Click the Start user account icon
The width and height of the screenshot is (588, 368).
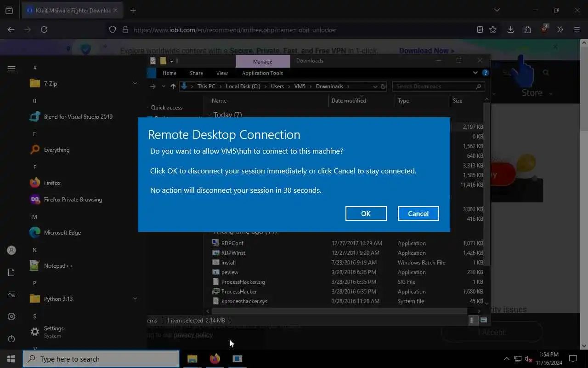click(11, 250)
